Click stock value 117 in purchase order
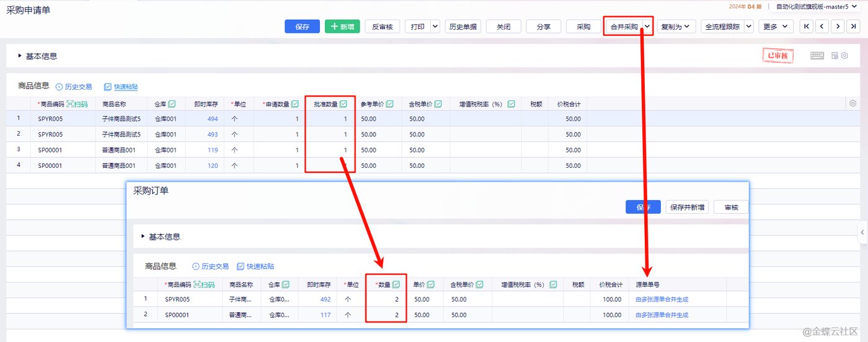 (325, 315)
